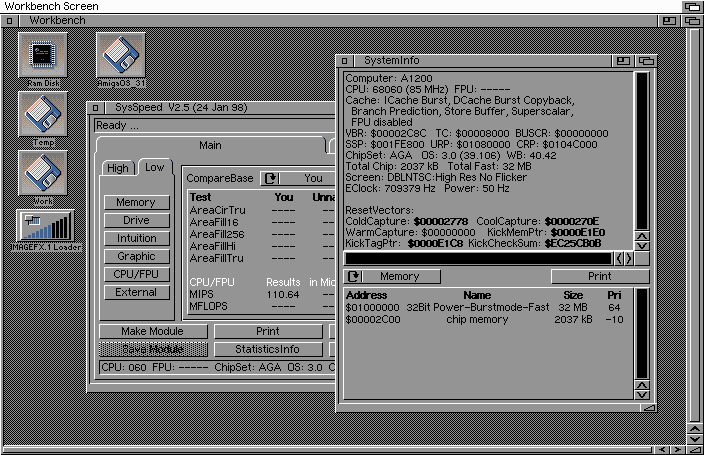
Task: Click the Workbench window left scroll arrow
Action: coord(661,450)
